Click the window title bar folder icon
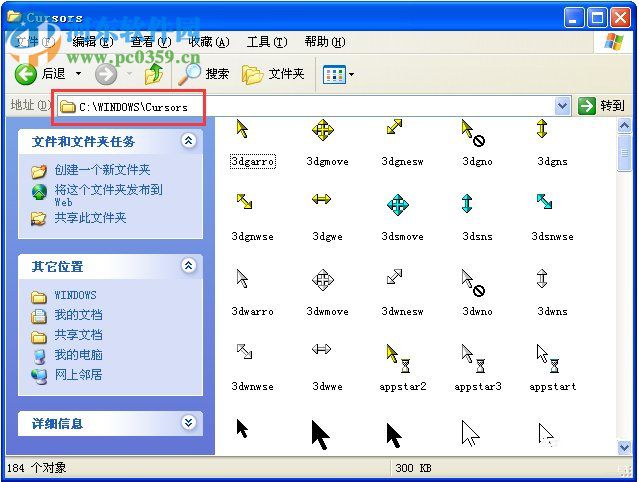The image size is (639, 482). coord(14,17)
